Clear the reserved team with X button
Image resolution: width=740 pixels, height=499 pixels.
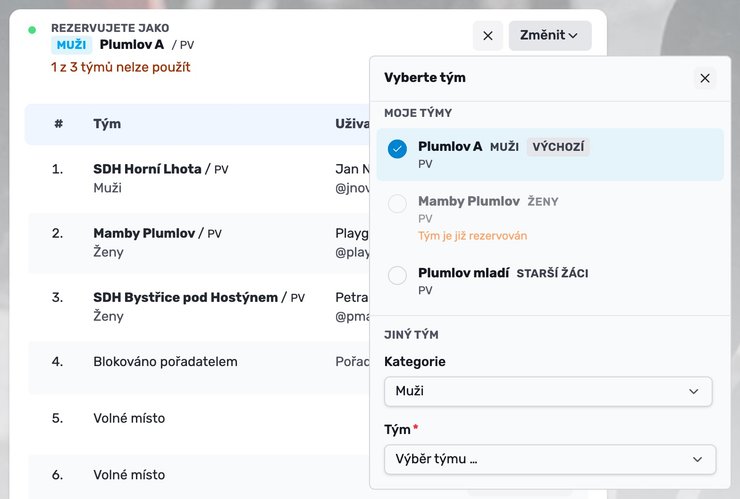coord(488,35)
